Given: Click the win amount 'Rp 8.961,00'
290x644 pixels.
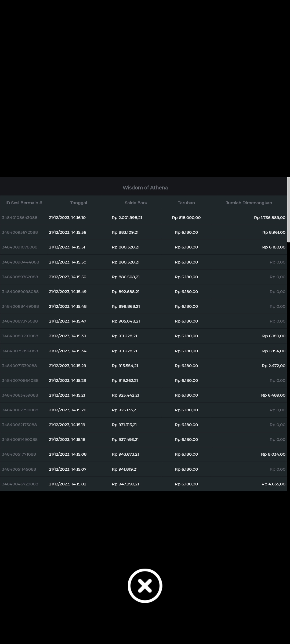Looking at the screenshot, I should click(274, 232).
